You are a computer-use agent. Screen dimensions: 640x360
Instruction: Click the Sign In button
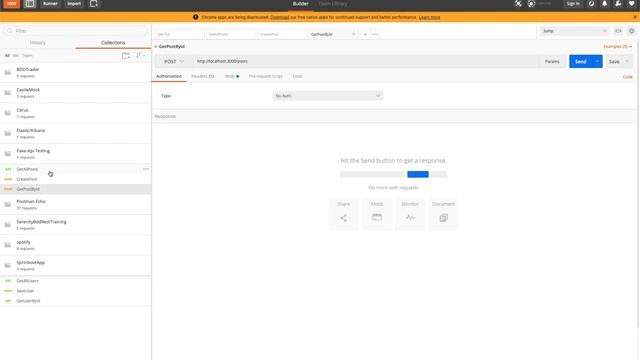tap(573, 4)
